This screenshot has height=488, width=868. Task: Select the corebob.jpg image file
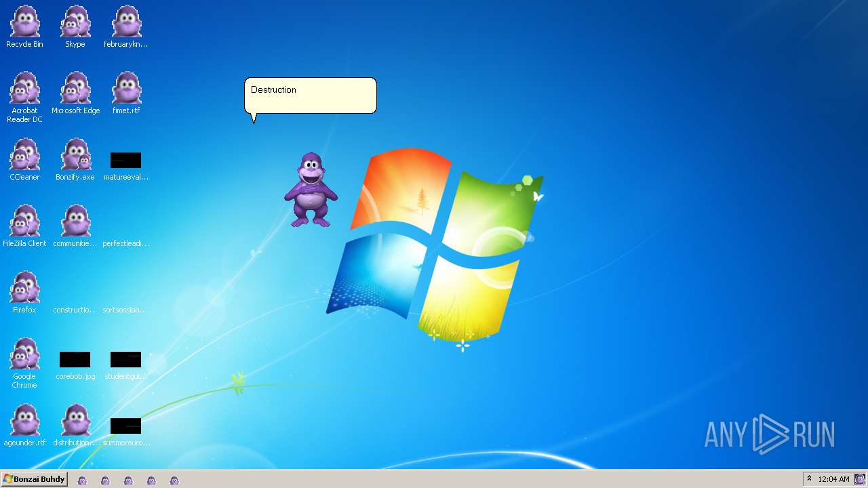tap(75, 365)
